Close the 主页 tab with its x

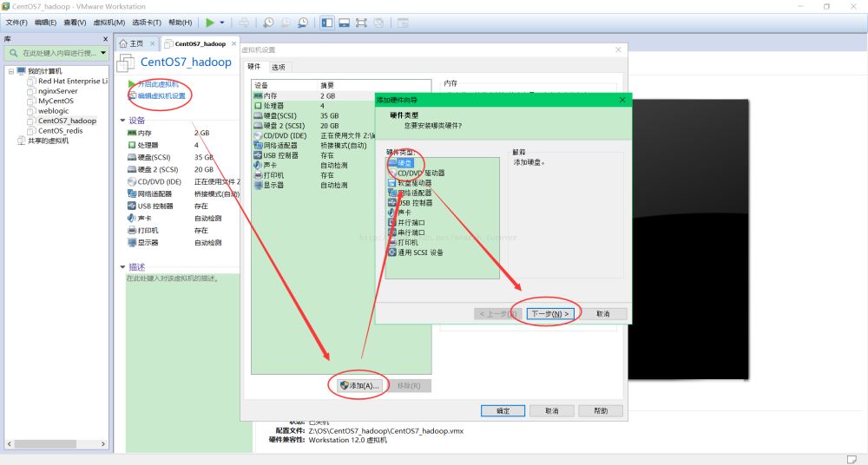(153, 43)
